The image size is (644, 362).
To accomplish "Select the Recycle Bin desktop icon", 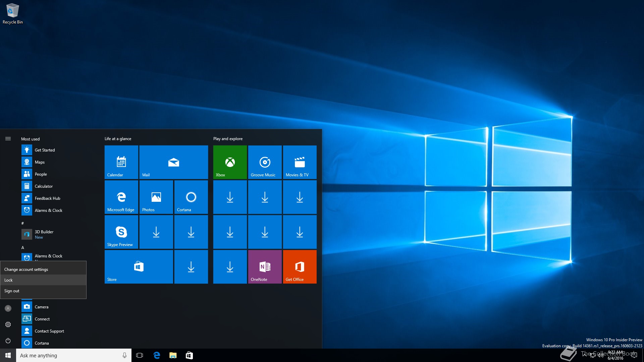I will (x=13, y=14).
